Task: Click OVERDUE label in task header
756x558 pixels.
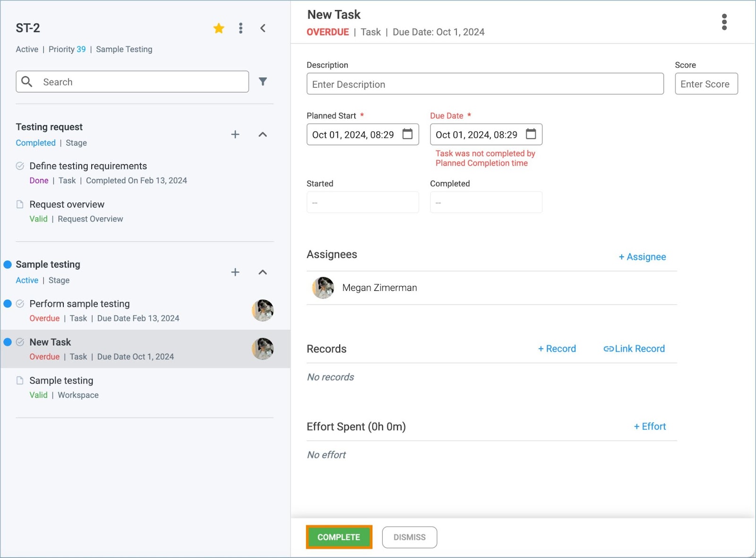Action: coord(327,32)
